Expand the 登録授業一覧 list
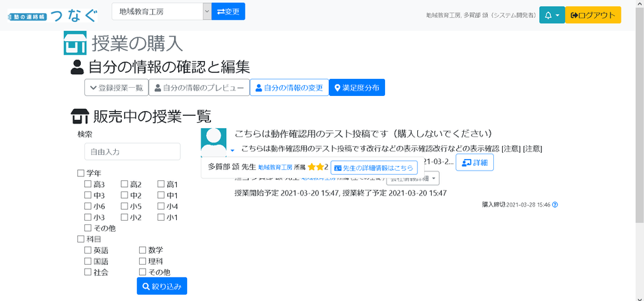The image size is (644, 301). (x=116, y=88)
